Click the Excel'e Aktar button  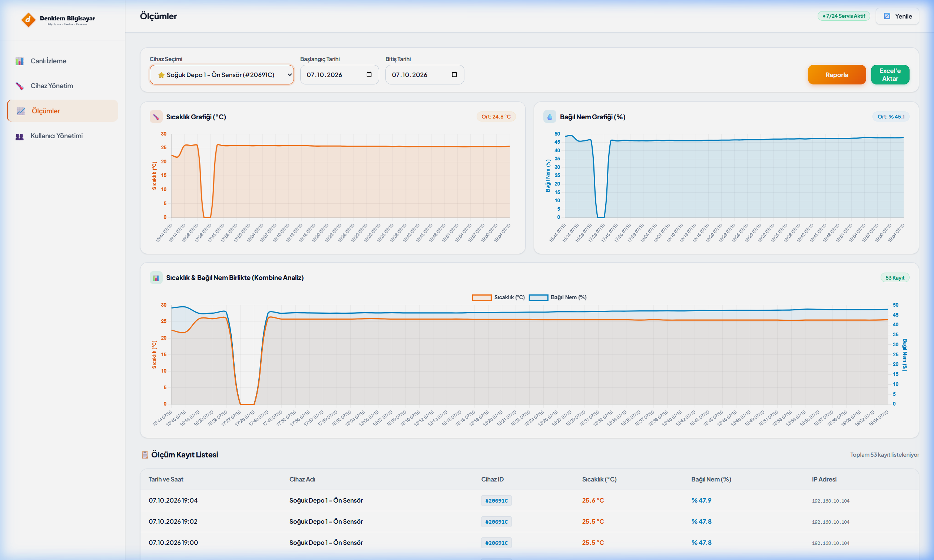[x=890, y=75]
